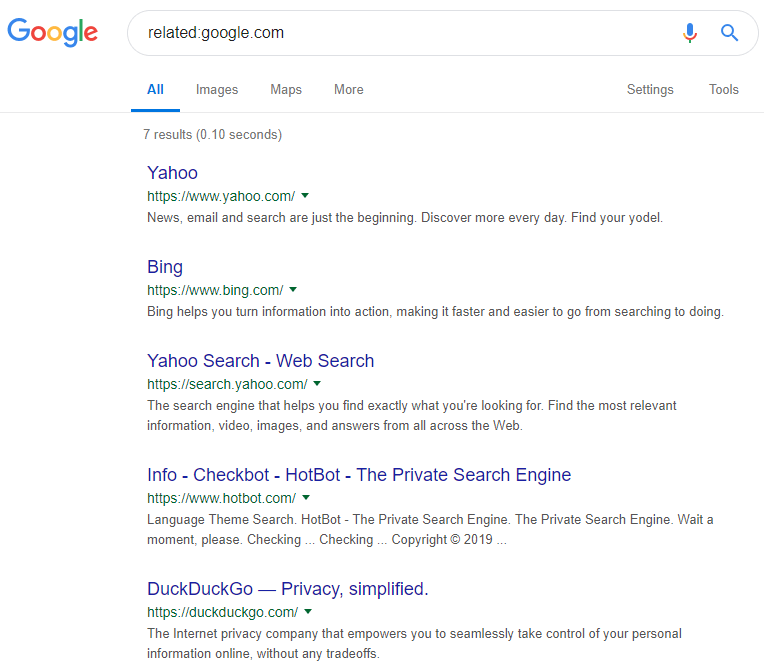764x669 pixels.
Task: Open the Tools options
Action: coord(724,90)
